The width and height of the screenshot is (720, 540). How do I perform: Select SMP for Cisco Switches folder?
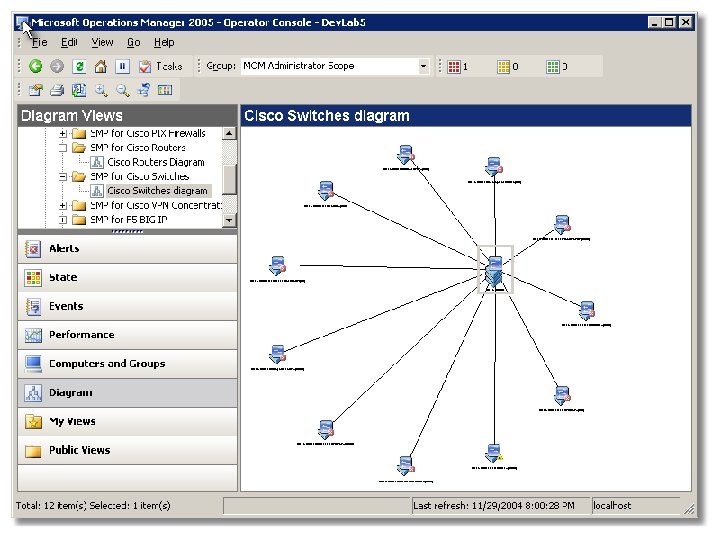(140, 177)
